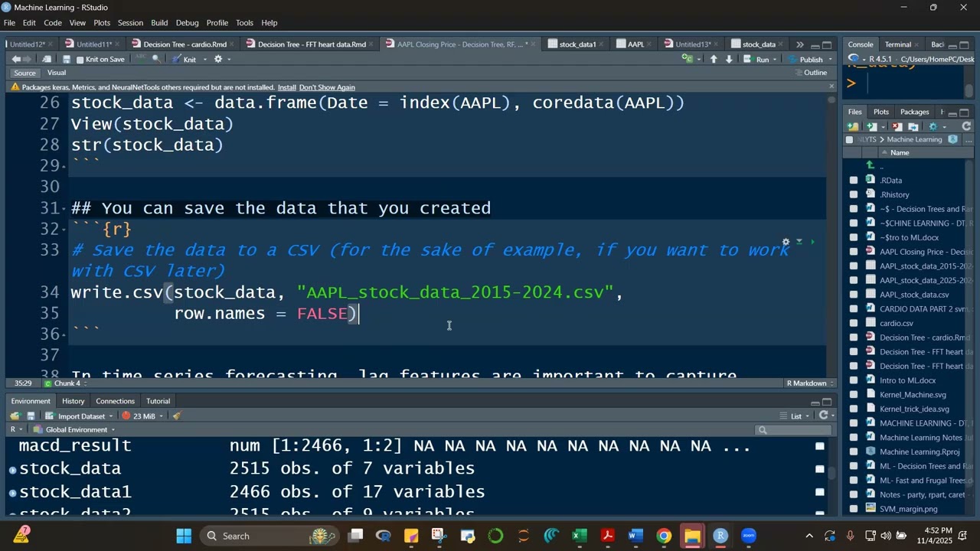Click the chunk options gear icon in chunk 4
Screen dimensions: 980x551
pos(786,242)
